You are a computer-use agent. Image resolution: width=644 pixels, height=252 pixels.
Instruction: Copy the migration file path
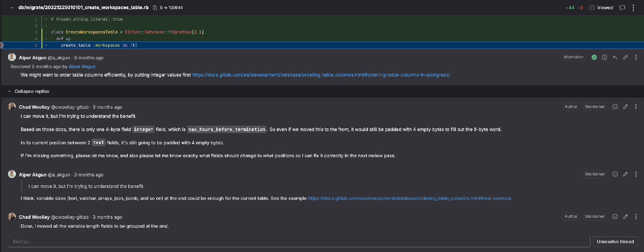click(155, 8)
